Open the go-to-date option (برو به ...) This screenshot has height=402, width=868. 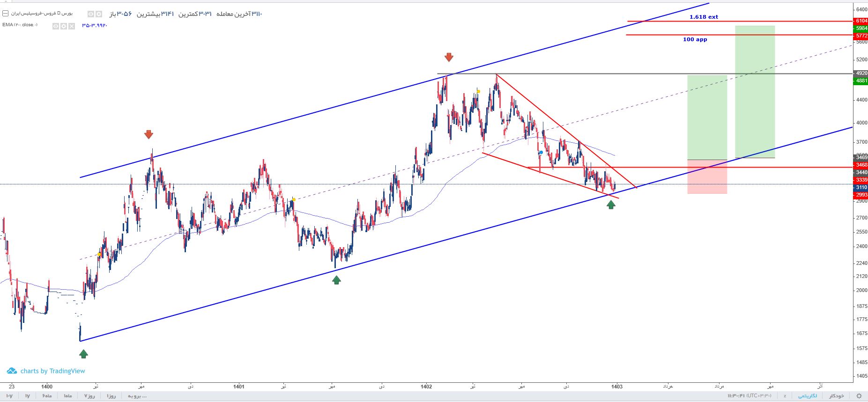(137, 396)
